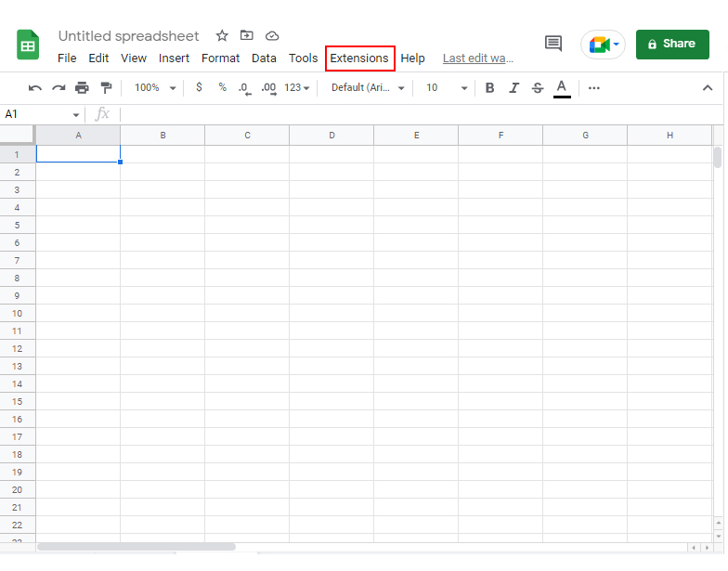Image resolution: width=728 pixels, height=571 pixels.
Task: Click the A1 name box
Action: [36, 114]
